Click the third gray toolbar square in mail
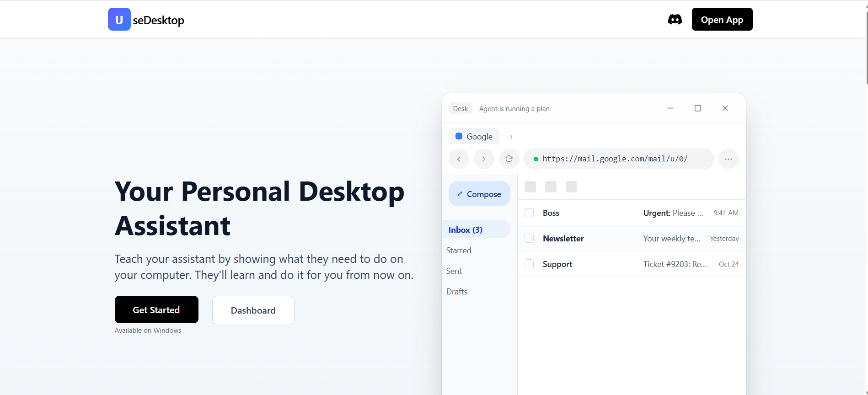 pyautogui.click(x=571, y=187)
